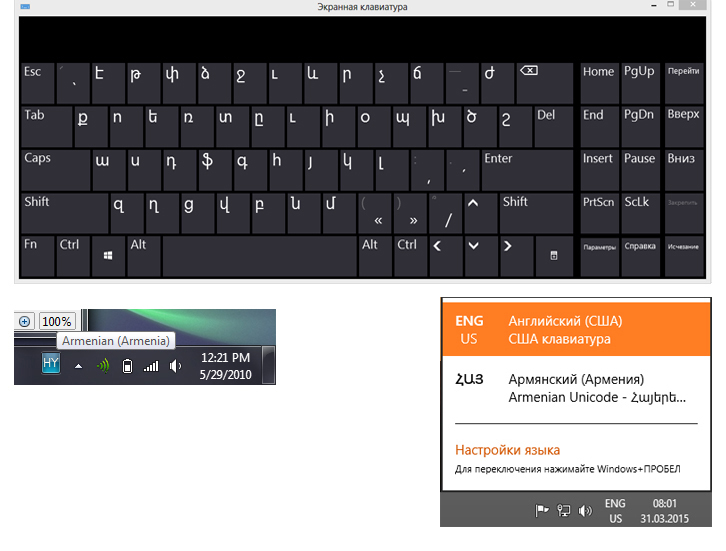726x551 pixels.
Task: Click the zoom in plus icon
Action: 25,321
